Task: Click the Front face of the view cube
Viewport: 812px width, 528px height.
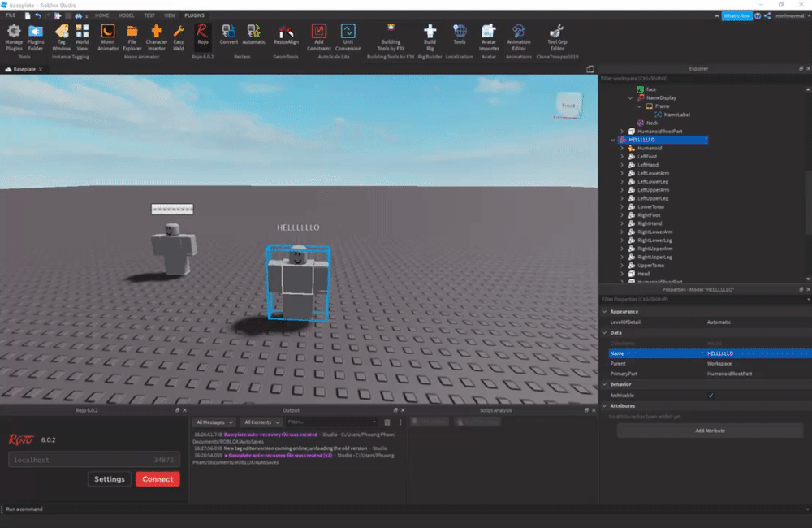Action: click(x=568, y=105)
